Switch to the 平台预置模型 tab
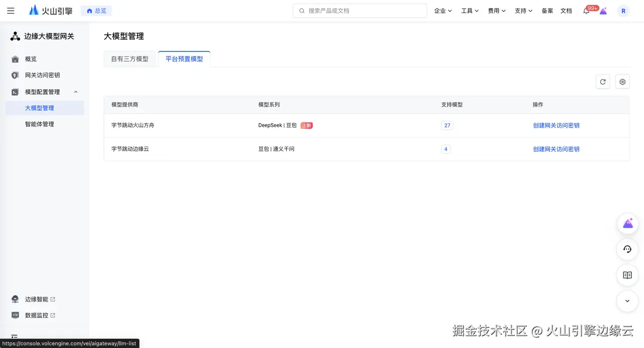The image size is (644, 348). click(x=184, y=59)
